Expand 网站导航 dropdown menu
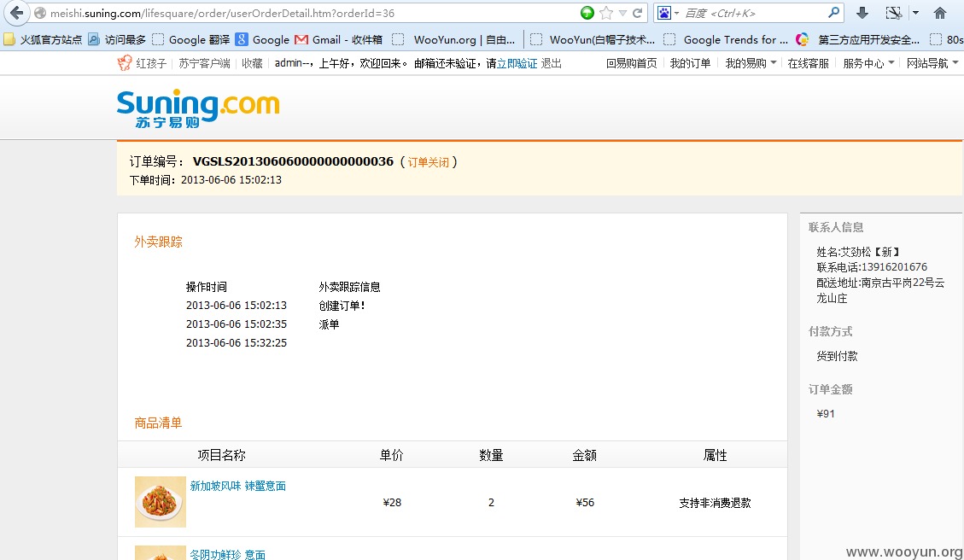This screenshot has width=964, height=560. (x=932, y=63)
